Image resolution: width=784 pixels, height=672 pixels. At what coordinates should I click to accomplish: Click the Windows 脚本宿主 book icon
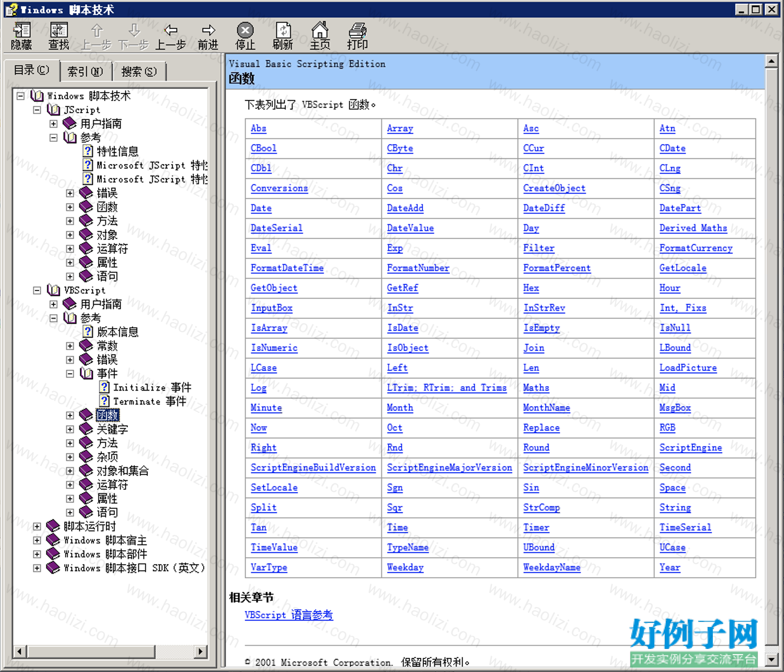click(x=53, y=540)
